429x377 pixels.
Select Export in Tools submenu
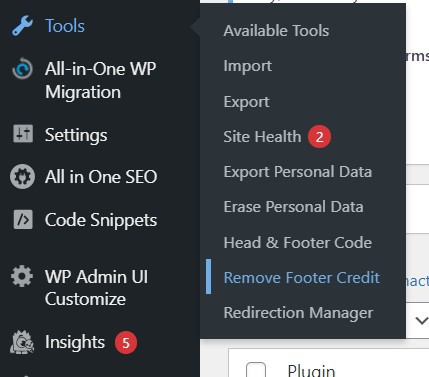coord(246,102)
